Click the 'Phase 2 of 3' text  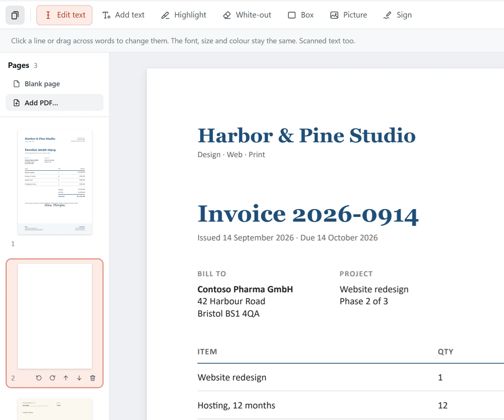pyautogui.click(x=364, y=301)
